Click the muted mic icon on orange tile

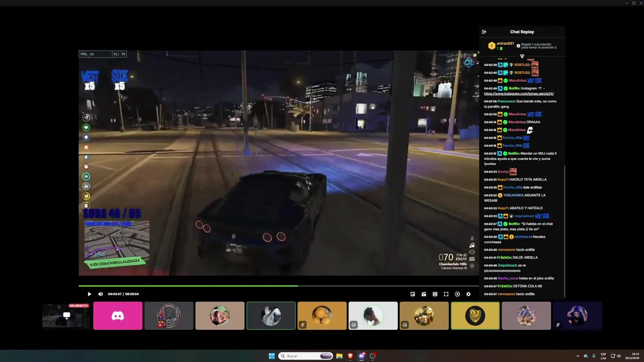[x=303, y=325]
